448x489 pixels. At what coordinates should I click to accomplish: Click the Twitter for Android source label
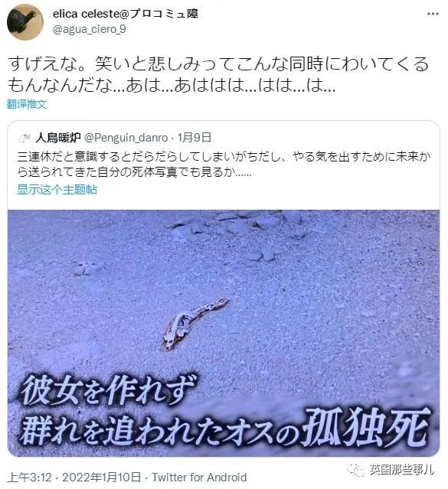click(x=199, y=478)
